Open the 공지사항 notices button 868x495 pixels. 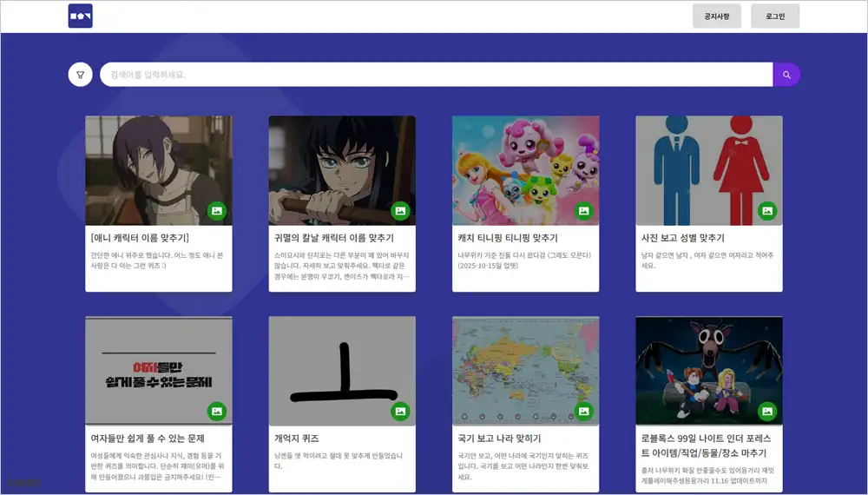(x=717, y=16)
